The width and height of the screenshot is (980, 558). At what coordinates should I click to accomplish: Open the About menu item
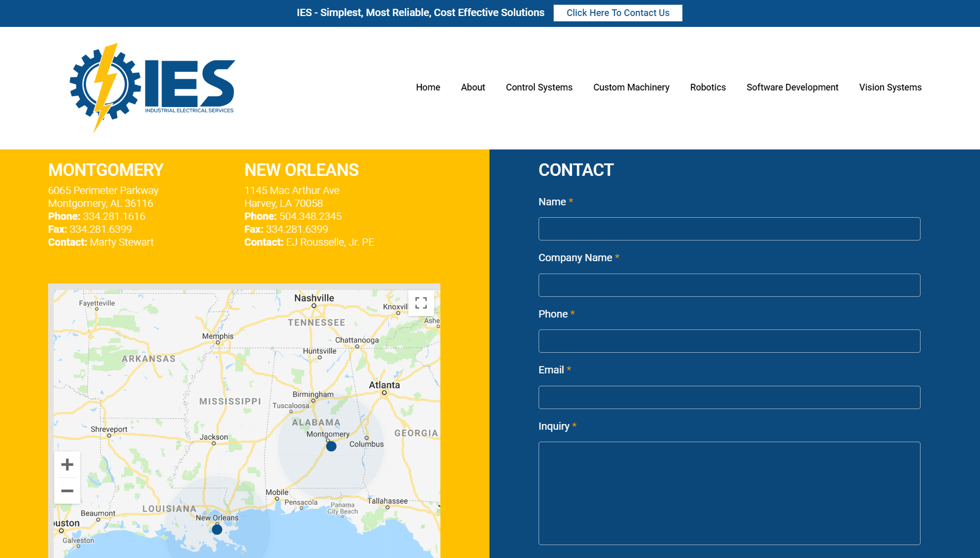click(x=473, y=87)
